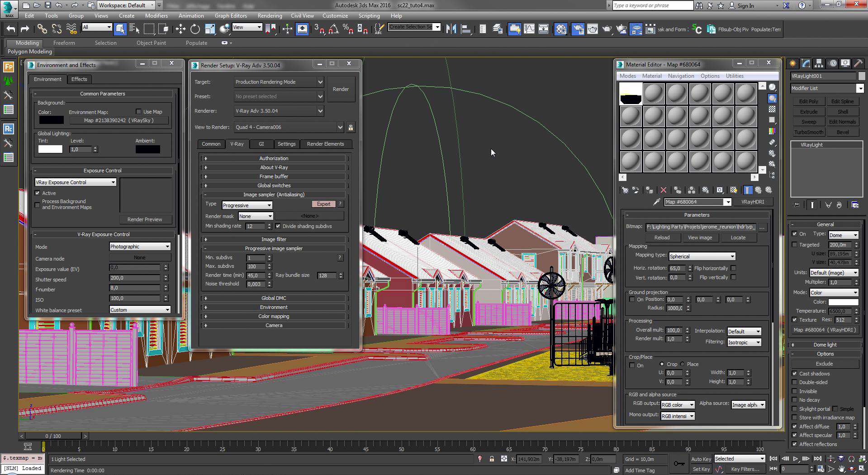Screen dimensions: 868x475
Task: Open Mapping type Spherical dropdown
Action: [702, 256]
